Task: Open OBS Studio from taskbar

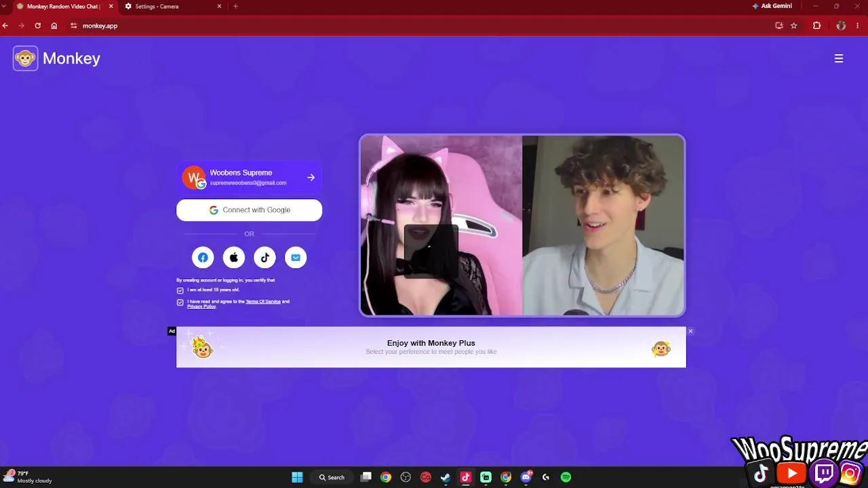Action: 406,477
